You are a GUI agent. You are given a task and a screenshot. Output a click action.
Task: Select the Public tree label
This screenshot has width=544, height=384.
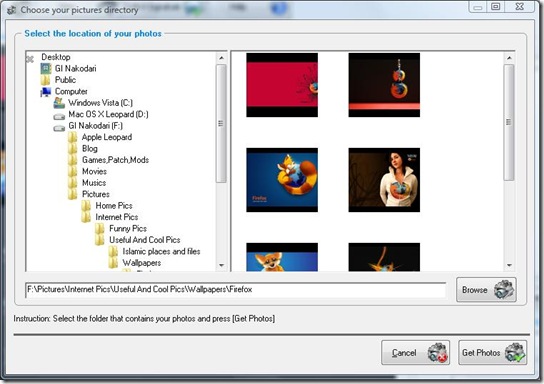click(x=65, y=80)
